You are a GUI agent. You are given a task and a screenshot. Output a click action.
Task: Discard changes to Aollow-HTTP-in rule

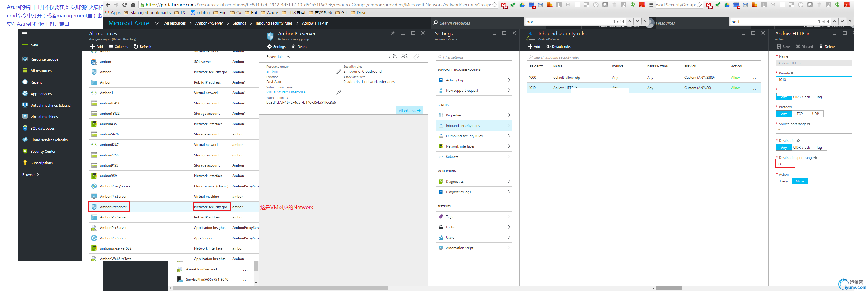tap(804, 46)
